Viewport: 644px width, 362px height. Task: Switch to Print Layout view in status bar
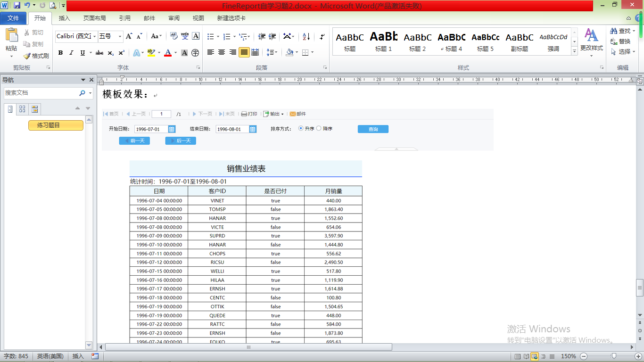pyautogui.click(x=518, y=356)
